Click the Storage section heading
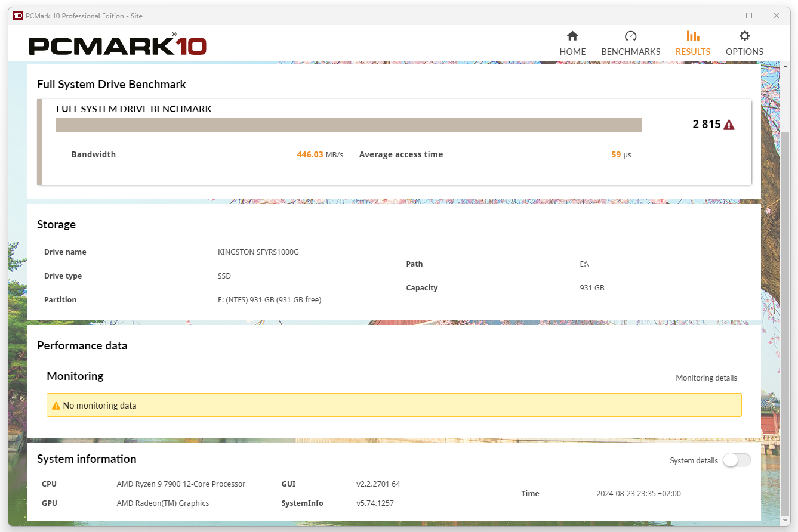Image resolution: width=798 pixels, height=532 pixels. (56, 225)
